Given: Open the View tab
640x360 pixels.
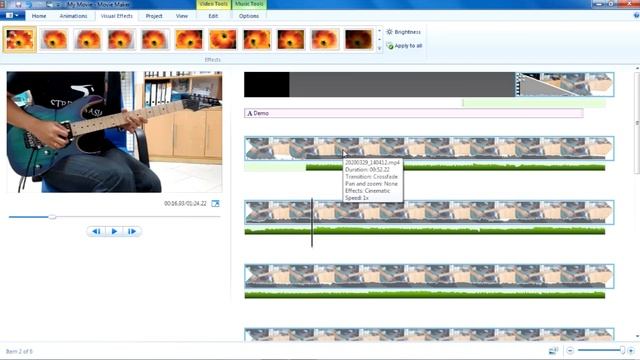Looking at the screenshot, I should point(182,16).
